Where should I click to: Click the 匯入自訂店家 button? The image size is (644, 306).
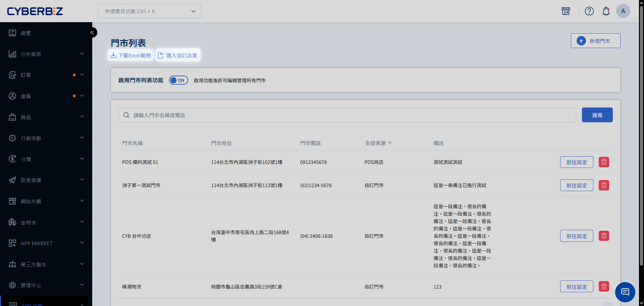coord(178,55)
